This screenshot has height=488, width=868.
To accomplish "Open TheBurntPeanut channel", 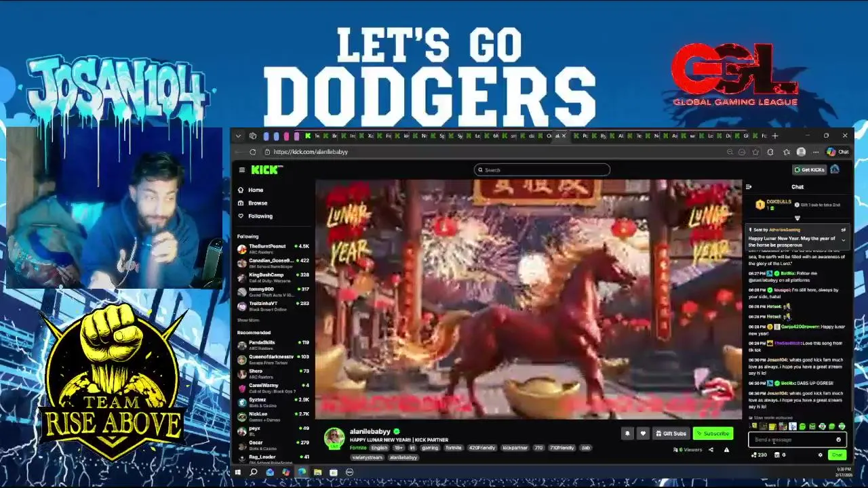I will (273, 249).
